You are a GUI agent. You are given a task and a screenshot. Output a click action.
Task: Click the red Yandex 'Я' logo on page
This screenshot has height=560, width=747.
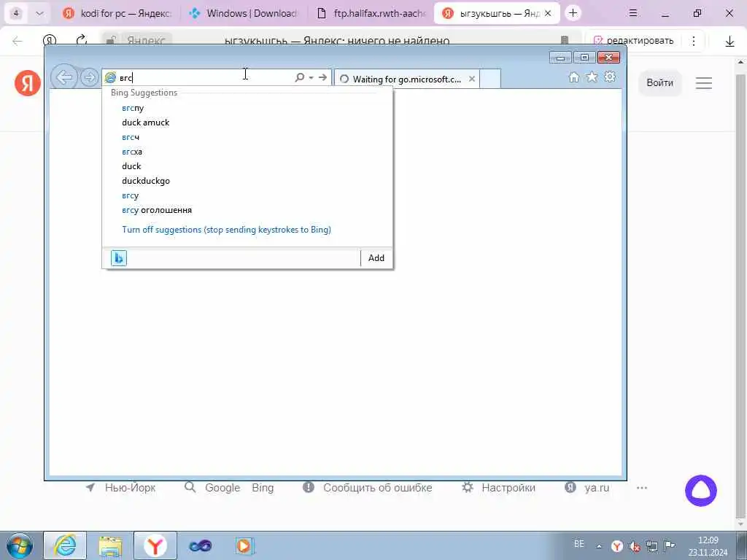28,83
